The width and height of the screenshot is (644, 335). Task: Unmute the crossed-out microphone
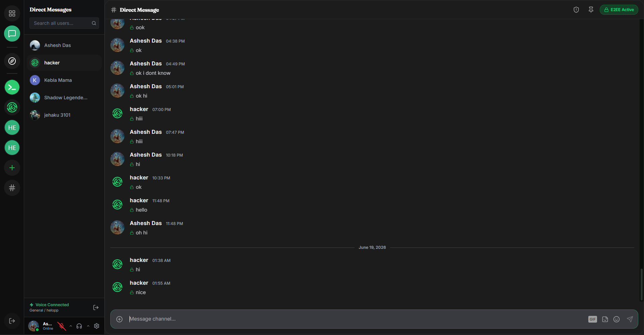[x=62, y=326]
